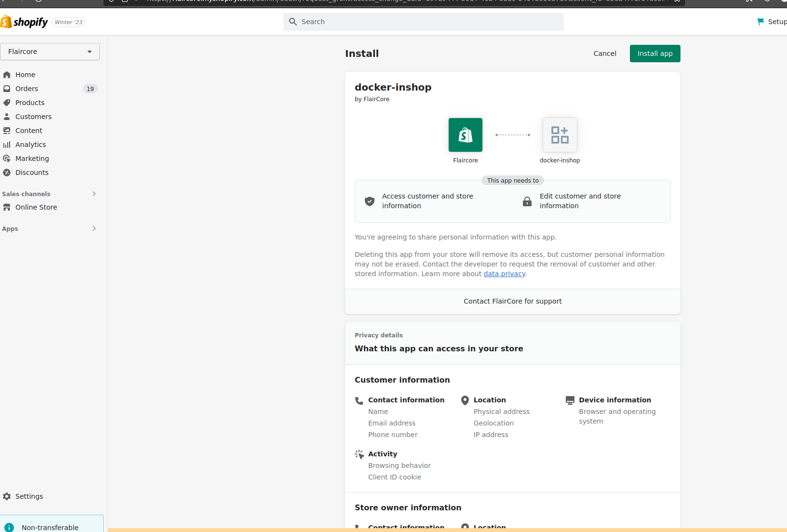Navigate to Analytics

pyautogui.click(x=30, y=145)
